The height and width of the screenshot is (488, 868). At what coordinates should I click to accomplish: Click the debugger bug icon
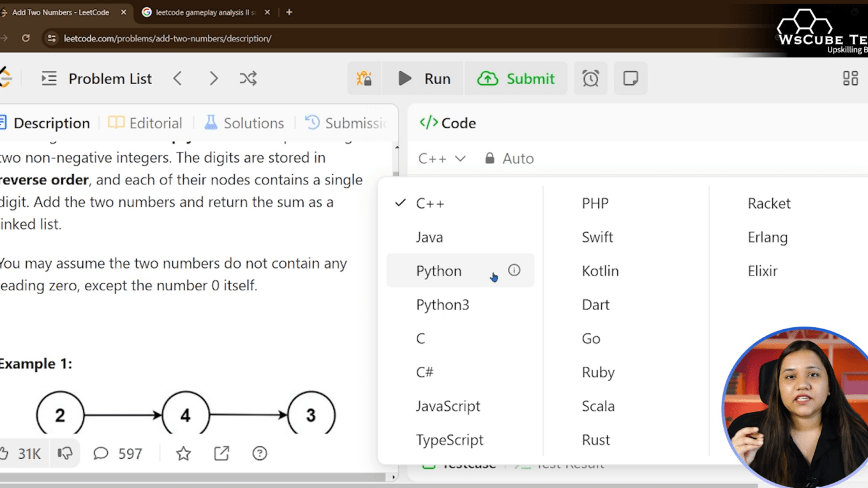(364, 78)
